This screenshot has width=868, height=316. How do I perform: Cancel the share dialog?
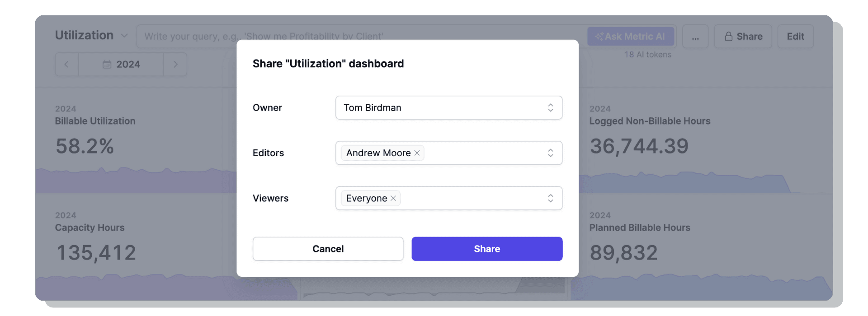[328, 249]
